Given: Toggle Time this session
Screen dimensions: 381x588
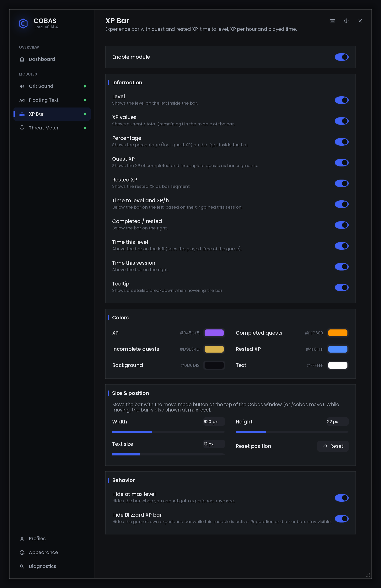Looking at the screenshot, I should click(x=341, y=267).
